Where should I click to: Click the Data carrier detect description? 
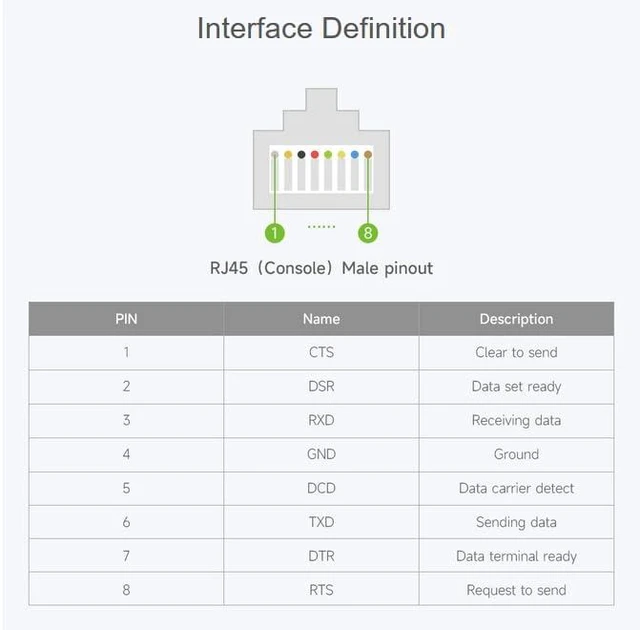(516, 488)
